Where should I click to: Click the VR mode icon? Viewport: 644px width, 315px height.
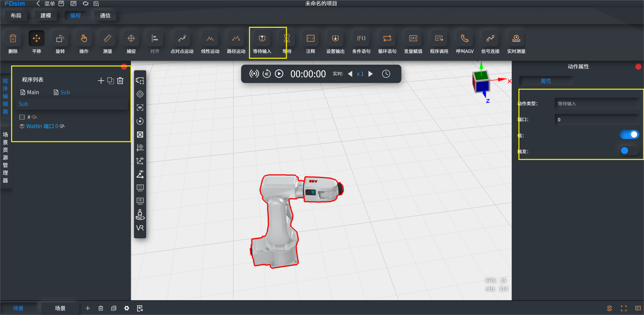tap(140, 228)
